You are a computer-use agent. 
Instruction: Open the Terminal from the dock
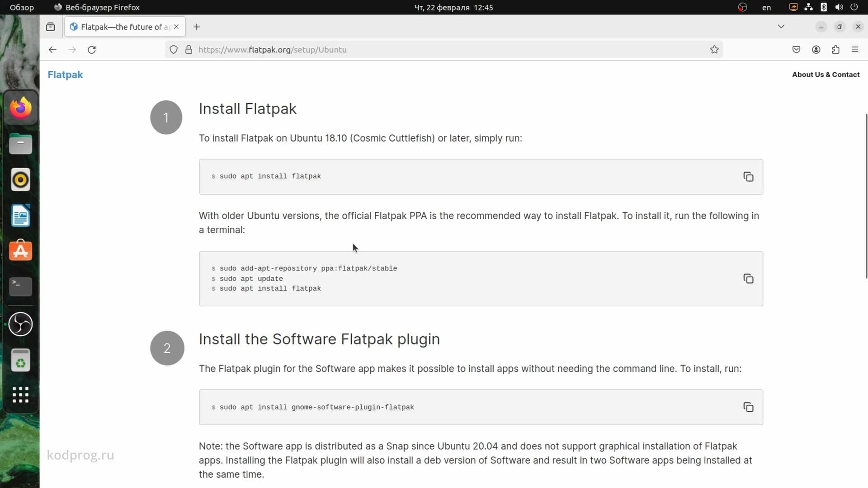pyautogui.click(x=20, y=287)
